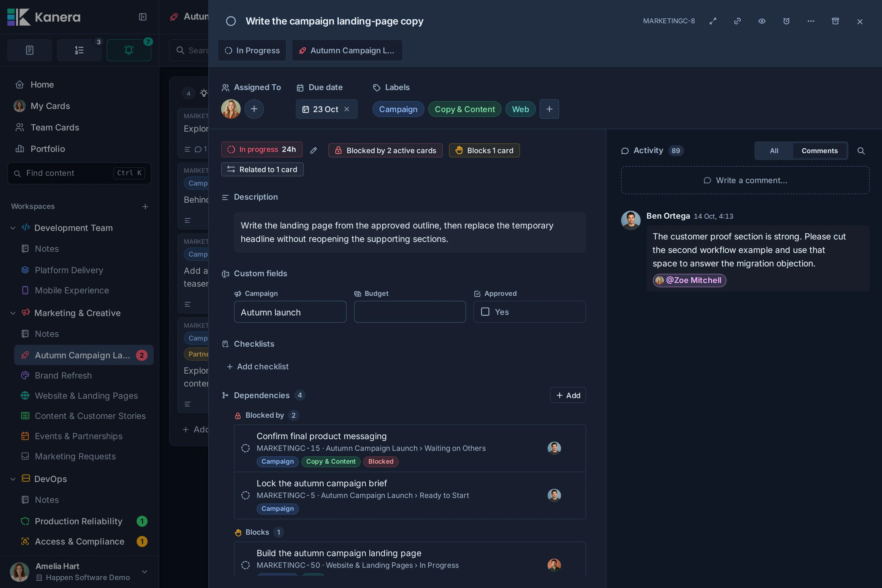The image size is (882, 588).
Task: Collapse the Marketing & Creative workspace
Action: pyautogui.click(x=13, y=313)
